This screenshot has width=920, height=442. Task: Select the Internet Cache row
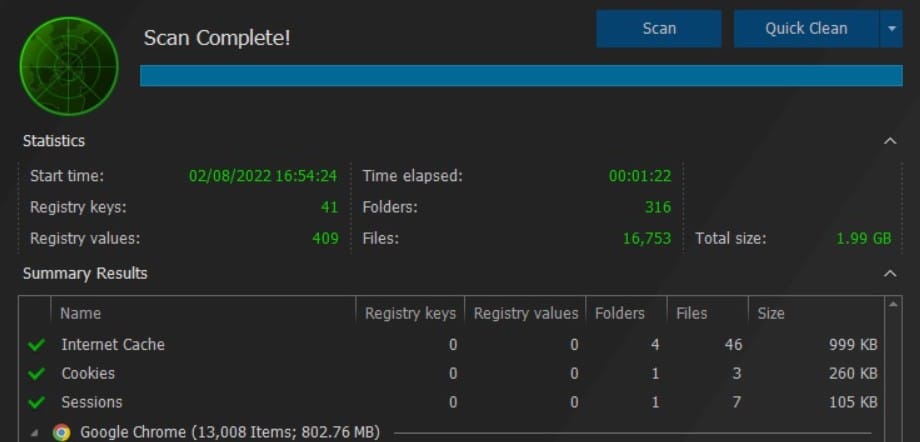click(452, 345)
